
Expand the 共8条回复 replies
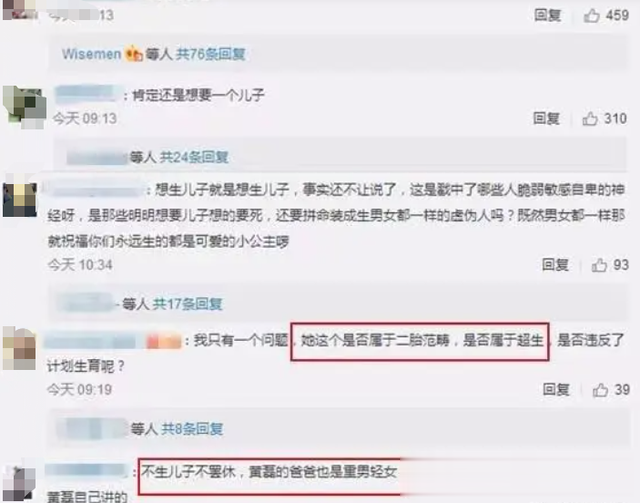click(x=192, y=429)
